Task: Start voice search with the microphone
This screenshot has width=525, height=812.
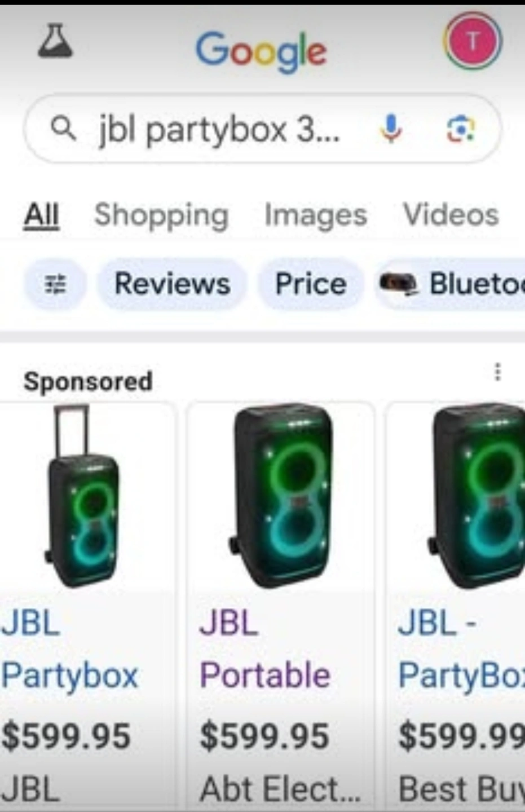Action: [391, 128]
